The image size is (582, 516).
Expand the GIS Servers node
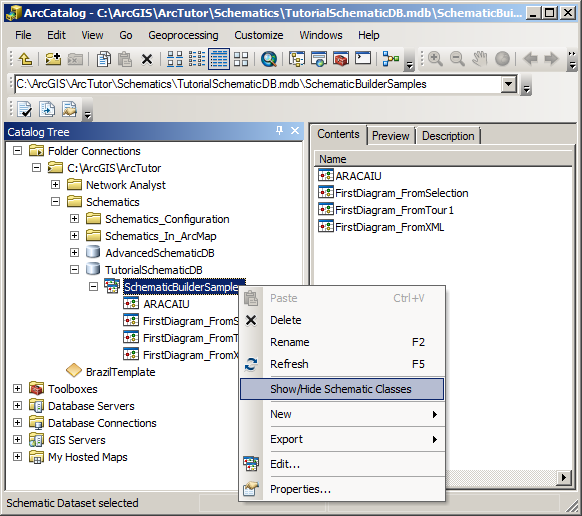pos(17,440)
